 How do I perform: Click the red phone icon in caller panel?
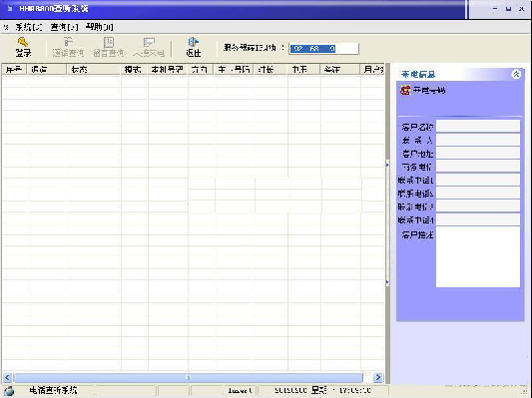pyautogui.click(x=405, y=90)
